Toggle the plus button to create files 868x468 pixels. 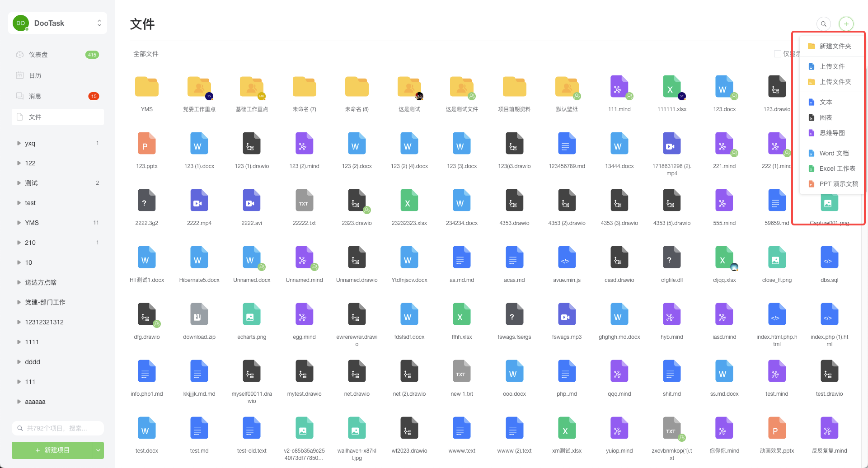[846, 23]
